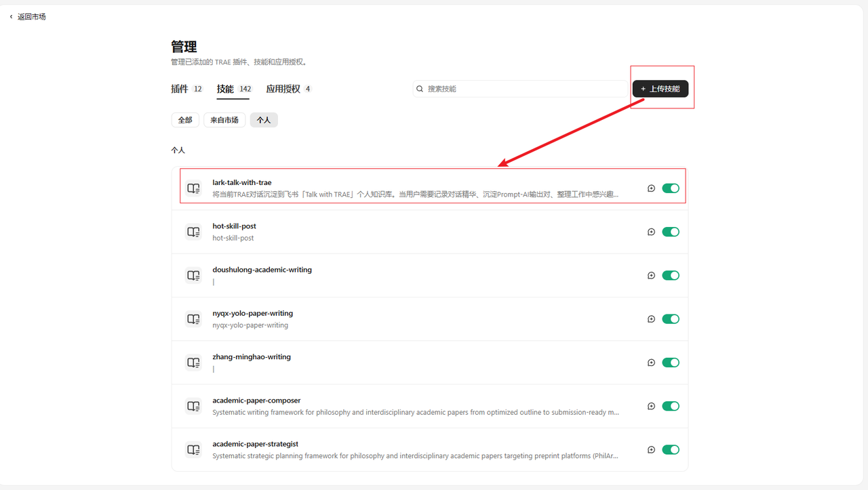Click the academic-paper-strategist skill book icon
Viewport: 868px width, 490px height.
[194, 449]
